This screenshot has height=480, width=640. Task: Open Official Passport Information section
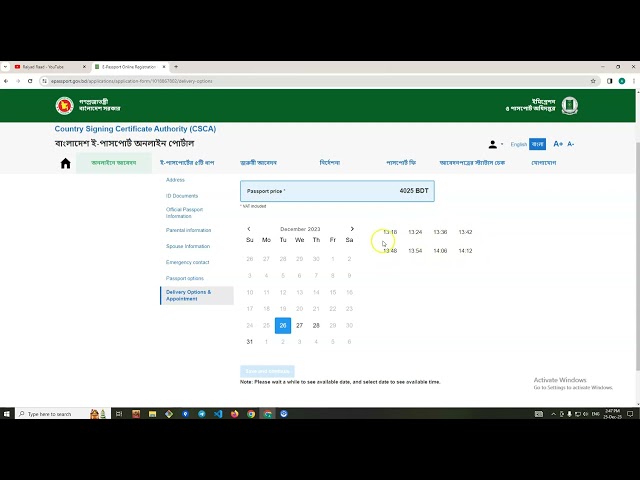184,213
